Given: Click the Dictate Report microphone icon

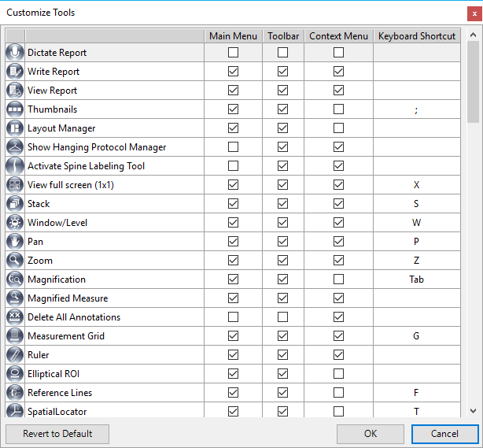Looking at the screenshot, I should 15,53.
